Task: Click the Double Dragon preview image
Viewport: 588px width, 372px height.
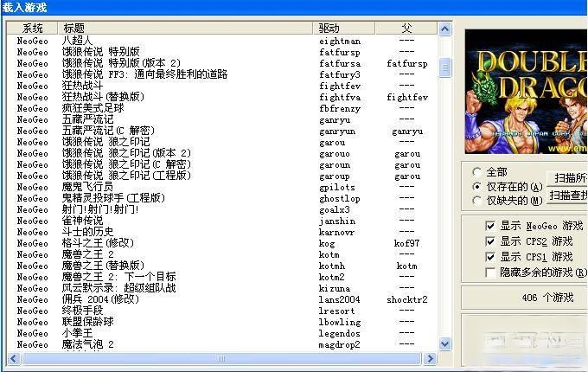Action: (526, 92)
